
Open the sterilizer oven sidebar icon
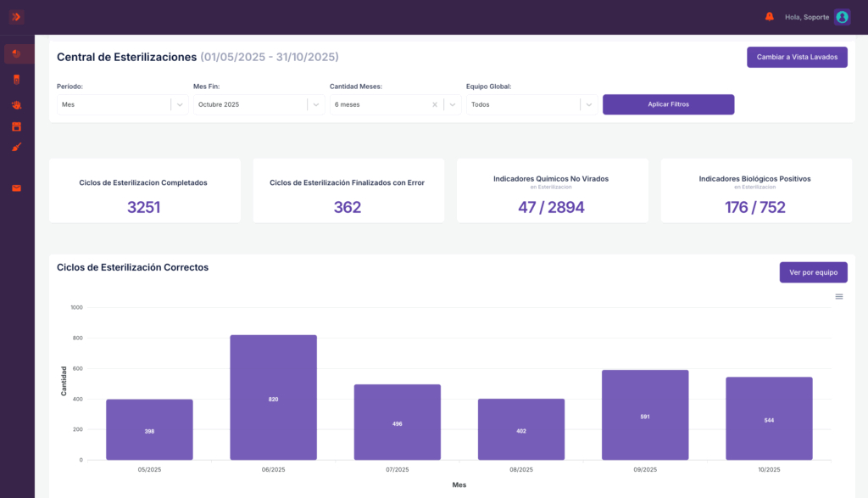click(17, 127)
